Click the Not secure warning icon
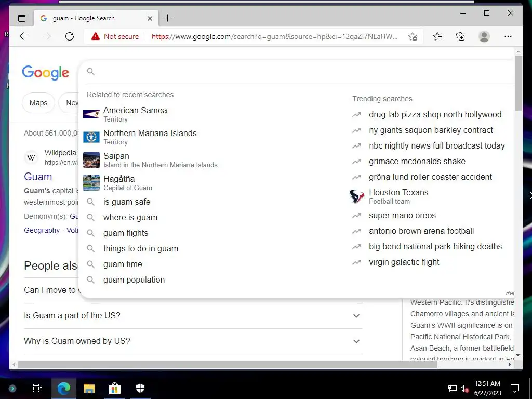 coord(96,36)
